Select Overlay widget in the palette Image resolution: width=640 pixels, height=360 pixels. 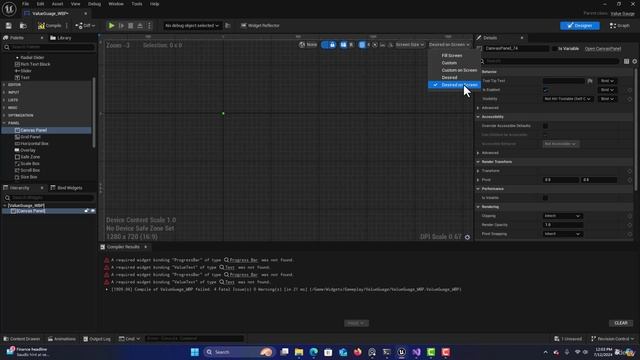[25, 150]
